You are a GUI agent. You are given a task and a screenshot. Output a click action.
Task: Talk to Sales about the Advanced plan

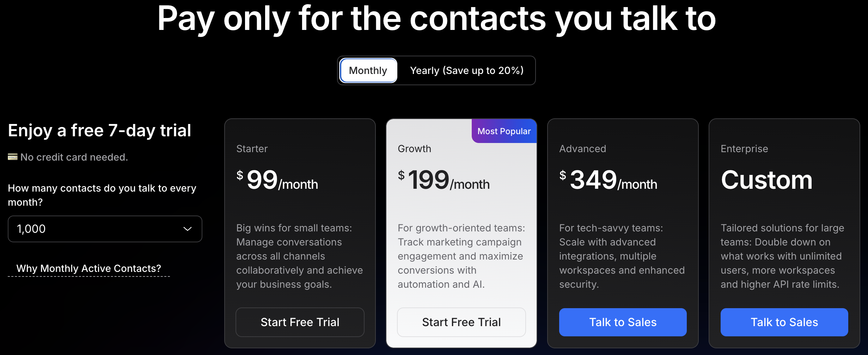pos(623,322)
